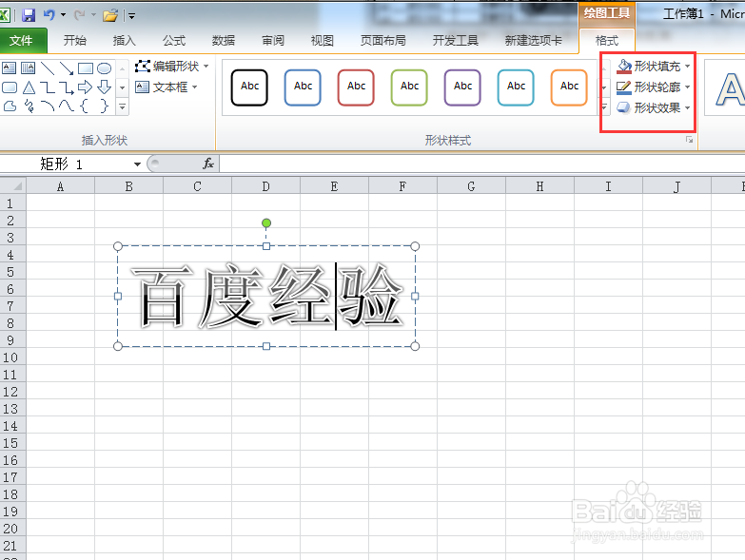Apply the aqua outline Abc shape style

(516, 87)
